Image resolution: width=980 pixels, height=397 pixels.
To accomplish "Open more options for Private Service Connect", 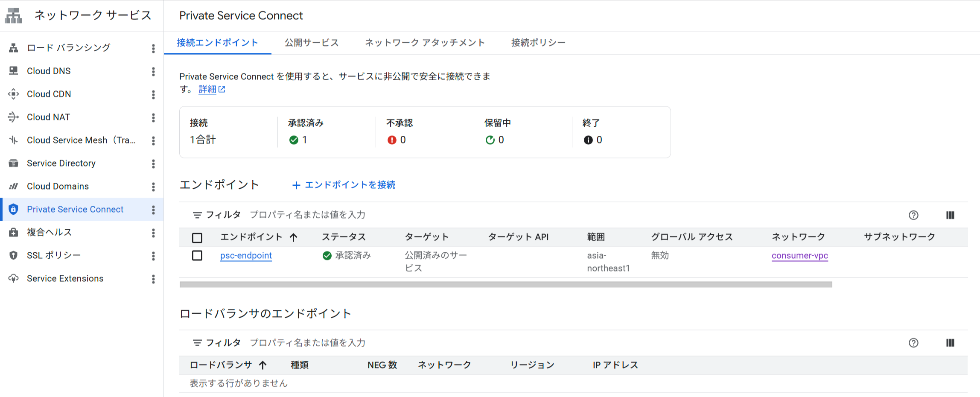I will tap(153, 209).
